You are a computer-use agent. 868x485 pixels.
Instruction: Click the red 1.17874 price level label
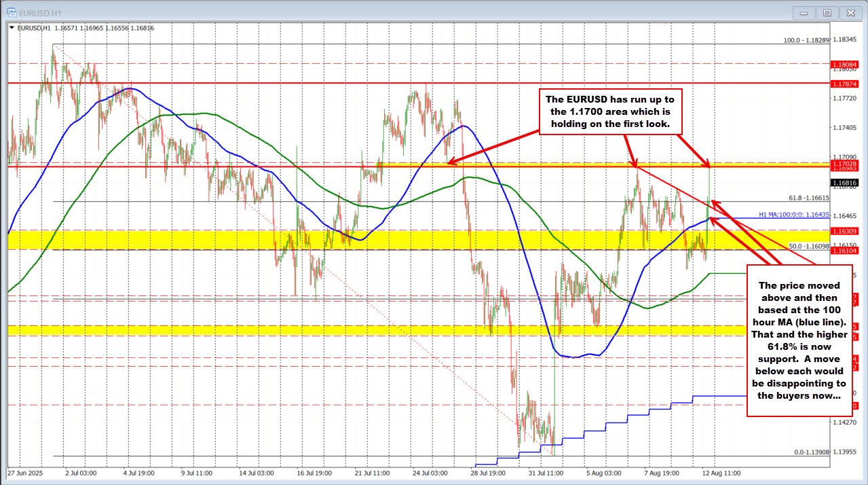(844, 83)
